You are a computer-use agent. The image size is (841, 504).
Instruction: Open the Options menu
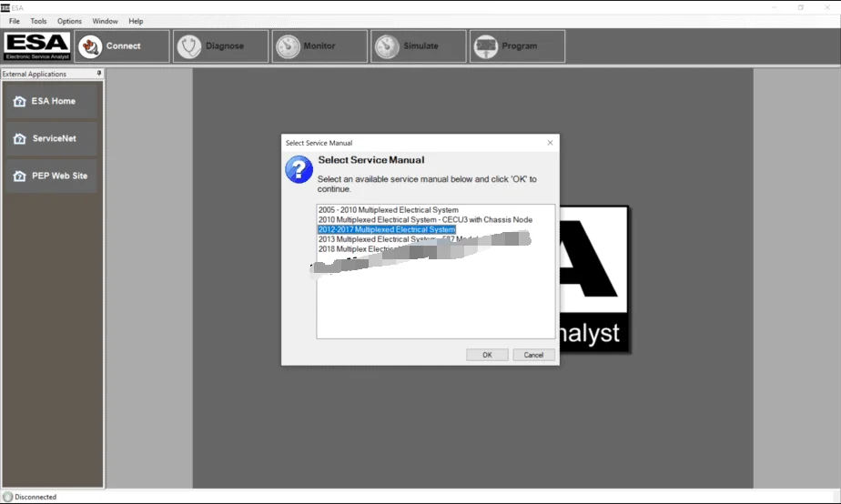pos(70,22)
